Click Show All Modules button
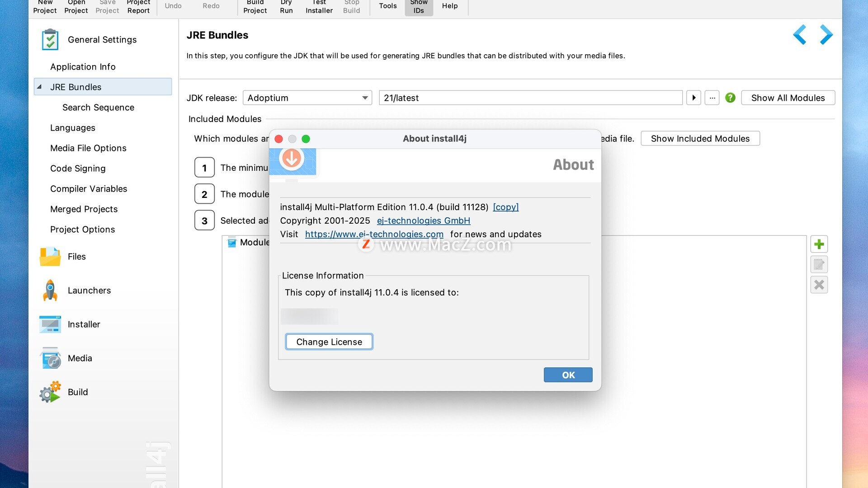The image size is (868, 488). click(x=788, y=98)
